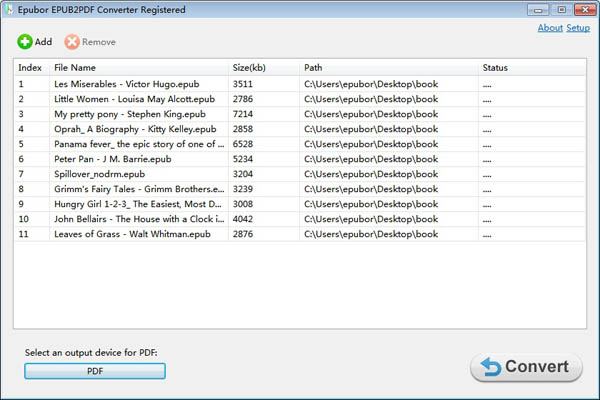The width and height of the screenshot is (600, 400).
Task: Click the red Remove icon
Action: pyautogui.click(x=72, y=42)
